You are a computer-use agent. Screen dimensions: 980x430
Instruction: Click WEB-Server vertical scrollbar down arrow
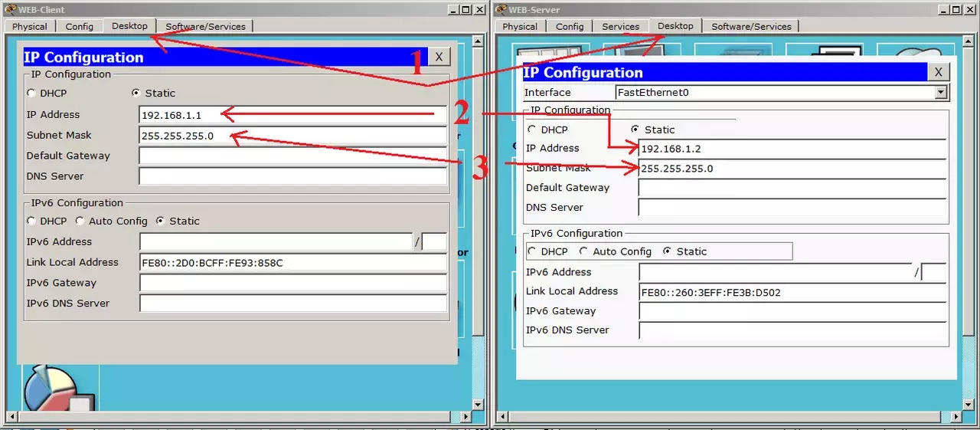click(968, 405)
